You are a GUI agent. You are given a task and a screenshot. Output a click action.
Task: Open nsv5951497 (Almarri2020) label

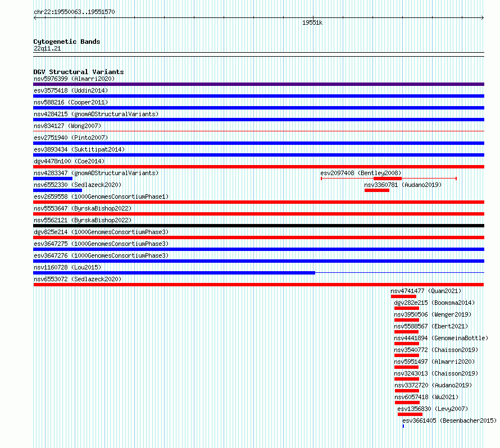coord(434,362)
